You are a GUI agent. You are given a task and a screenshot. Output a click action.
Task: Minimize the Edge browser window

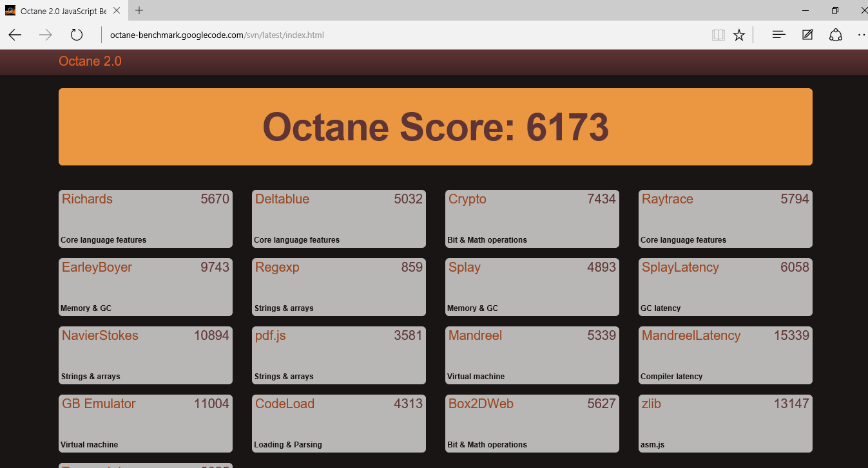click(x=805, y=10)
